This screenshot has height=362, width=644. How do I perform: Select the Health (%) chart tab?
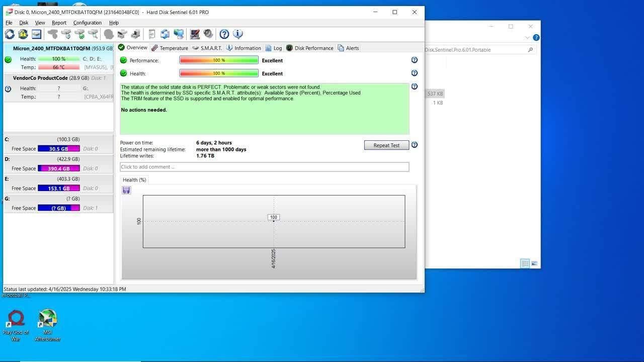(134, 179)
